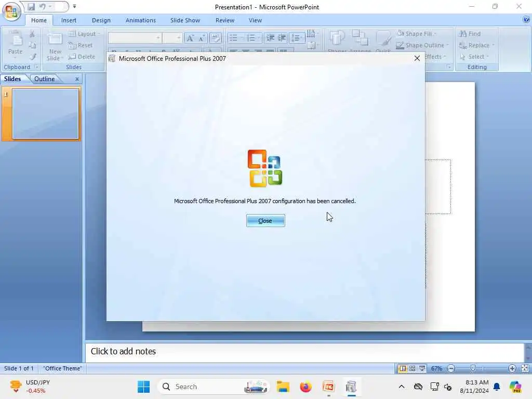
Task: Dismiss the Office 2007 dialog with X
Action: [417, 58]
